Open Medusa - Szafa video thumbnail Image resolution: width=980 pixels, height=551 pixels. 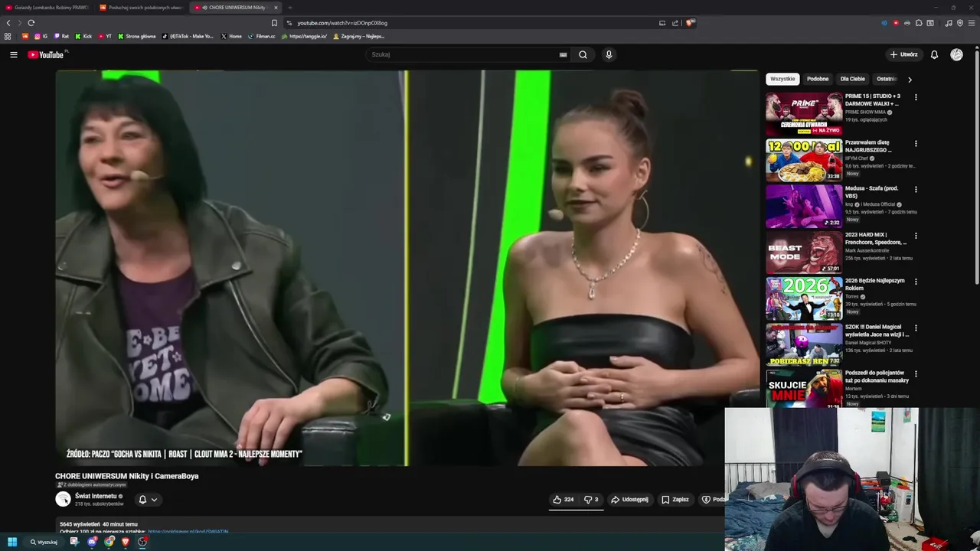(x=804, y=206)
